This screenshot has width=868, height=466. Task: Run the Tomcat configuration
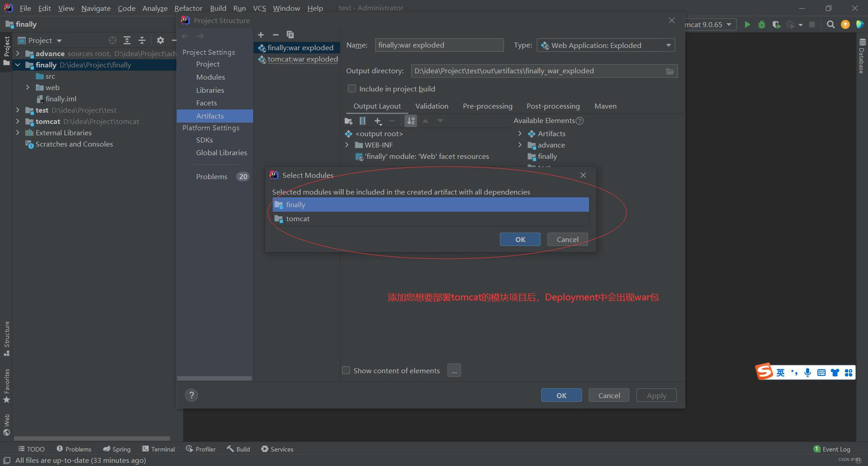click(x=747, y=24)
